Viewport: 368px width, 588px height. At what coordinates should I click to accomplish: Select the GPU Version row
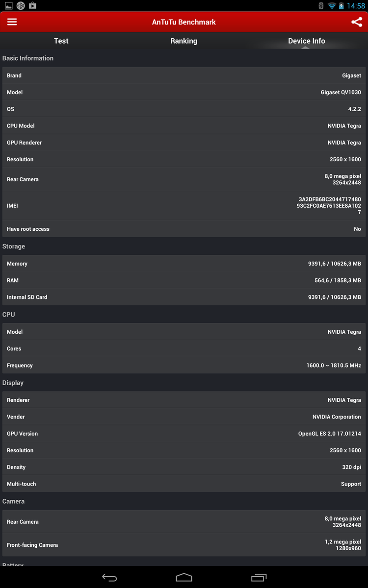point(184,434)
